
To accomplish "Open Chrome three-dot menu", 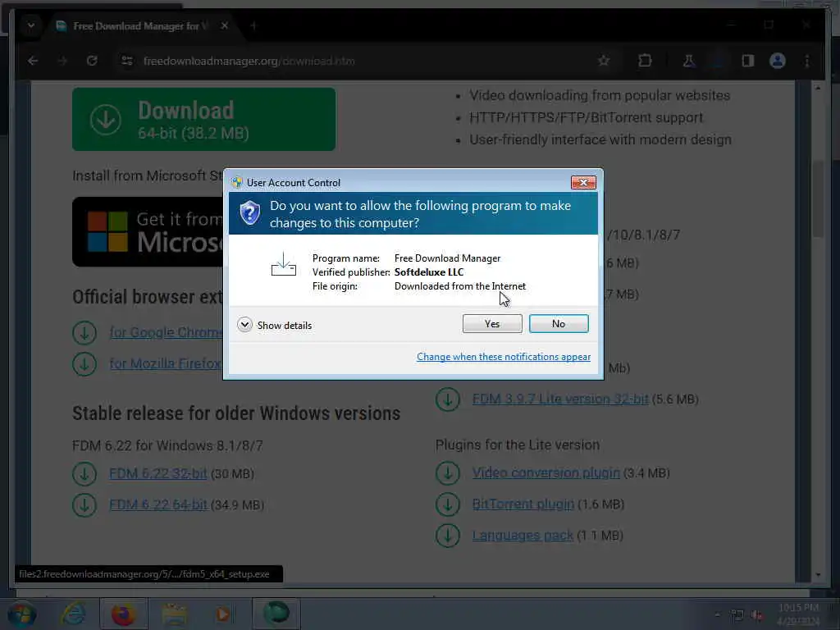I will click(807, 61).
